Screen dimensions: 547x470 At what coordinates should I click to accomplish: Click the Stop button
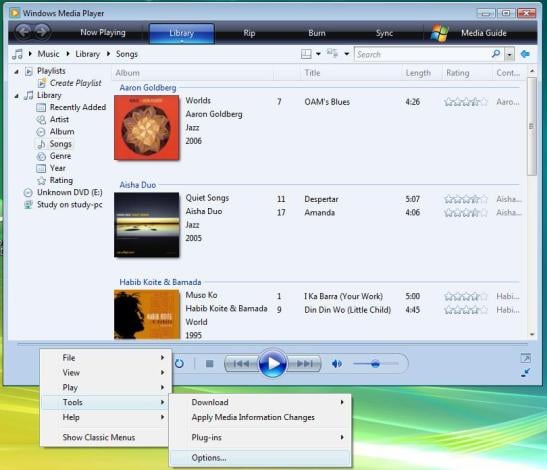tap(209, 364)
